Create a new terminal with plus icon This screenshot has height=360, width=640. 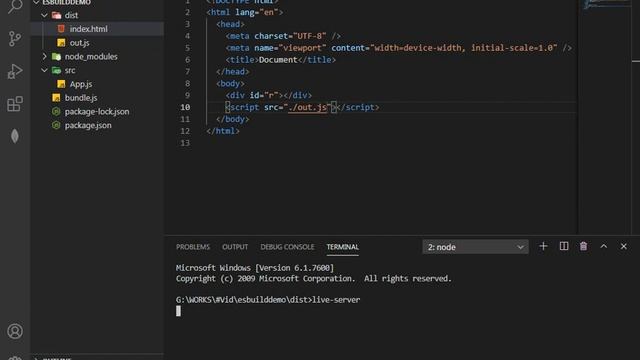pyautogui.click(x=543, y=247)
